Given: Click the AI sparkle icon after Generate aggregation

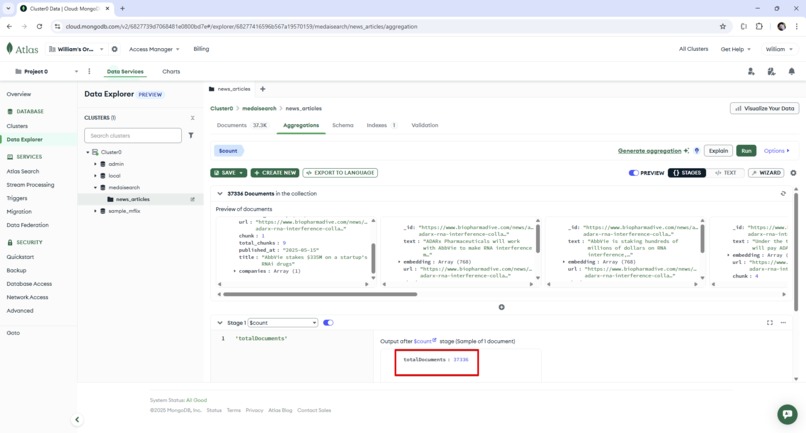Looking at the screenshot, I should point(686,151).
